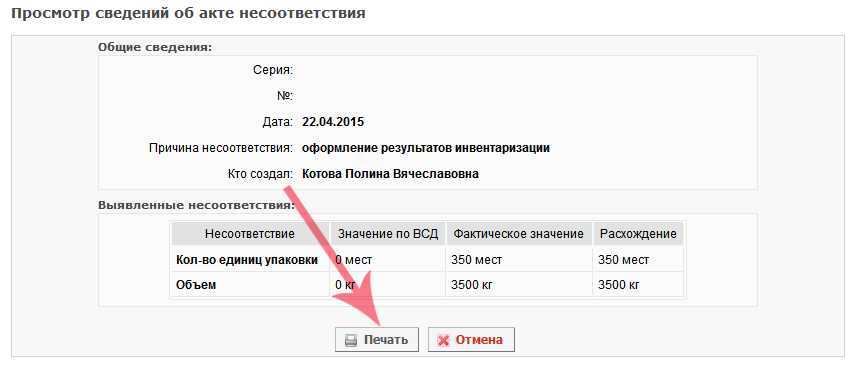Click the Кол-во единиц упаковки row label

point(247,260)
